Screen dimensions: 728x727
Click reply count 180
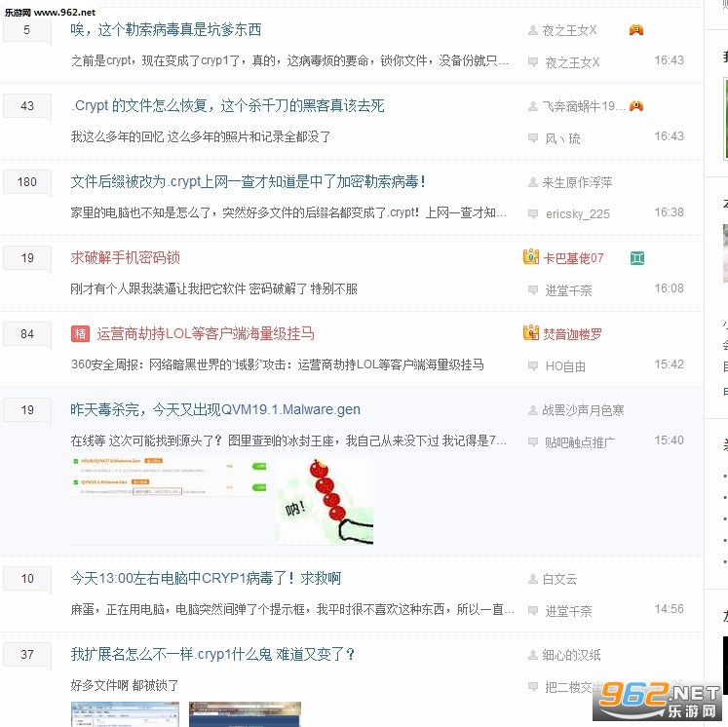tap(27, 181)
